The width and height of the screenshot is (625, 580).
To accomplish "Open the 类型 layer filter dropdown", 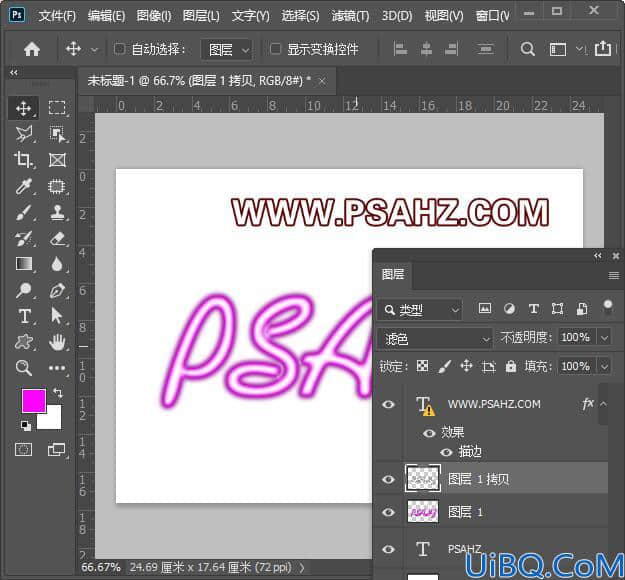I will (420, 310).
